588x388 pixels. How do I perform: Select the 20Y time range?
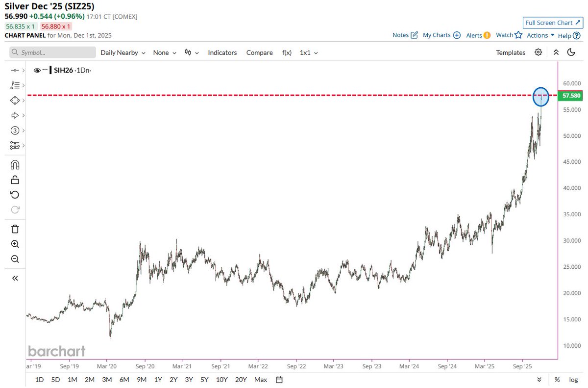pos(241,380)
